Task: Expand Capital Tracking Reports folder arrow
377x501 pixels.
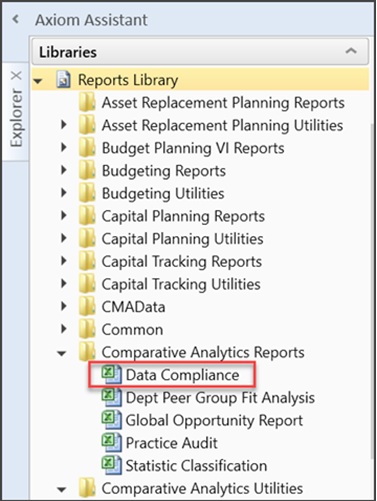Action: pos(64,261)
